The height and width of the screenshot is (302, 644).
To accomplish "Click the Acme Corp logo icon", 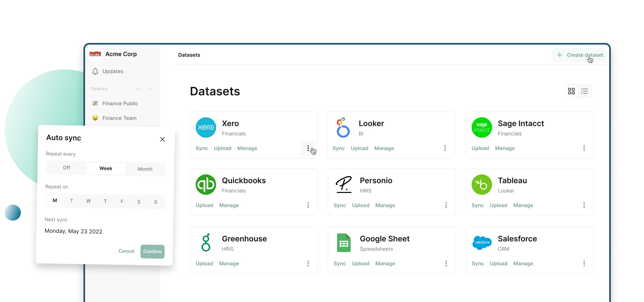I will click(x=95, y=54).
